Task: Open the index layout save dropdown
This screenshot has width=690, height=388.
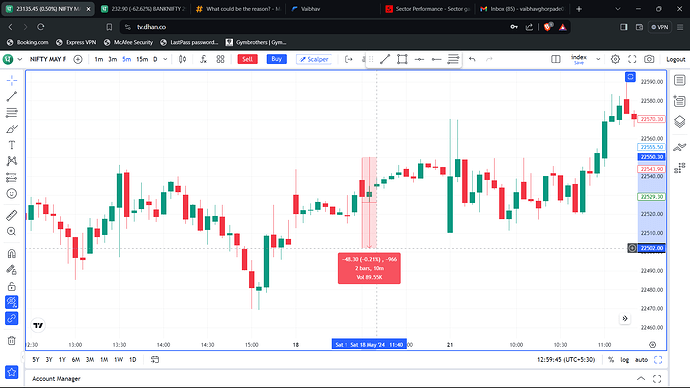Action: point(598,59)
